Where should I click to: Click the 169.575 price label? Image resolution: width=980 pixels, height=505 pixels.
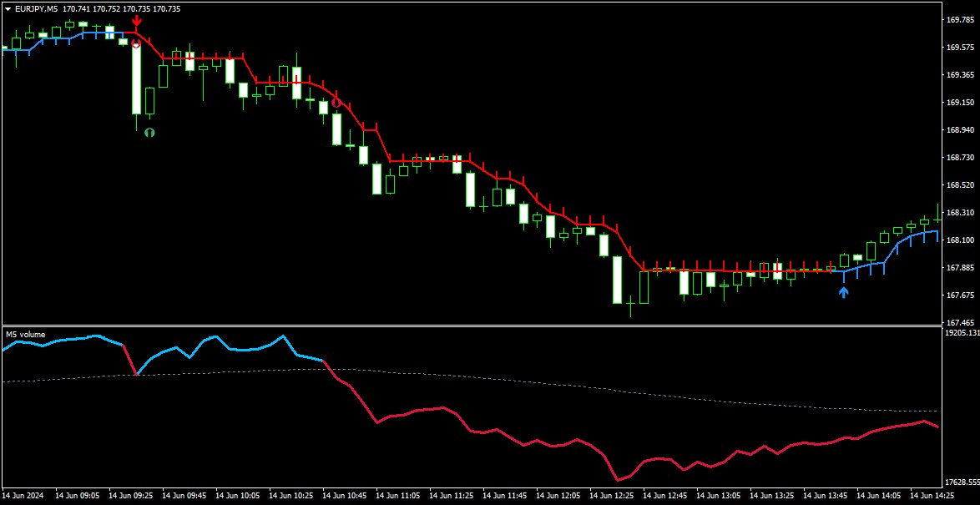click(961, 47)
